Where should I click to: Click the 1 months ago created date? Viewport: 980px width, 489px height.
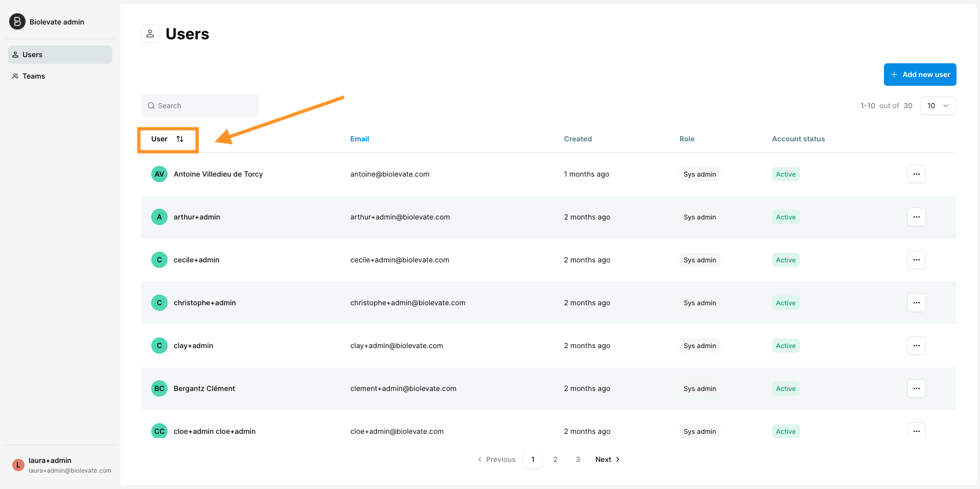(587, 174)
